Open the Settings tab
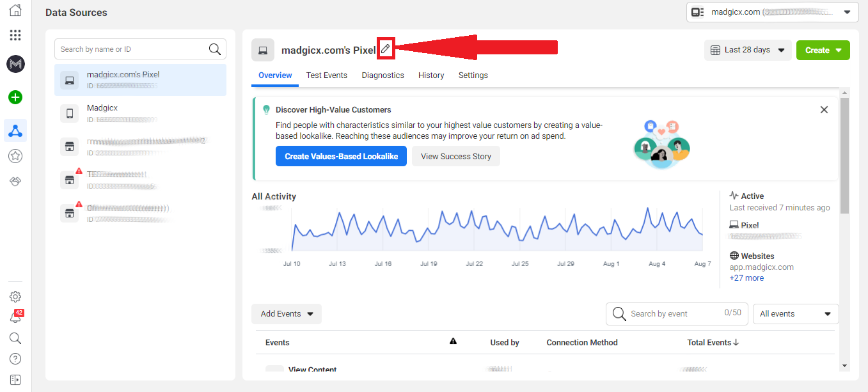This screenshot has height=392, width=868. [473, 75]
